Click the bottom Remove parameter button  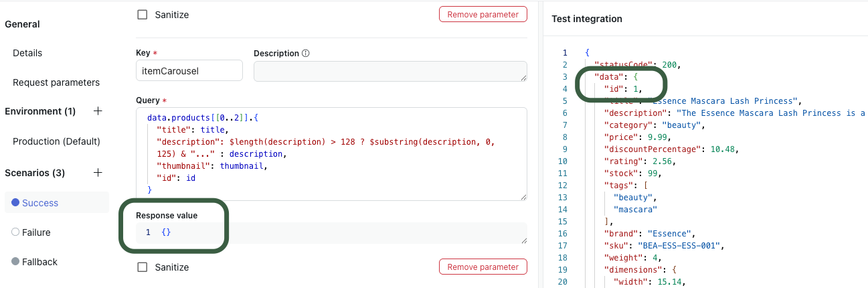(x=483, y=267)
